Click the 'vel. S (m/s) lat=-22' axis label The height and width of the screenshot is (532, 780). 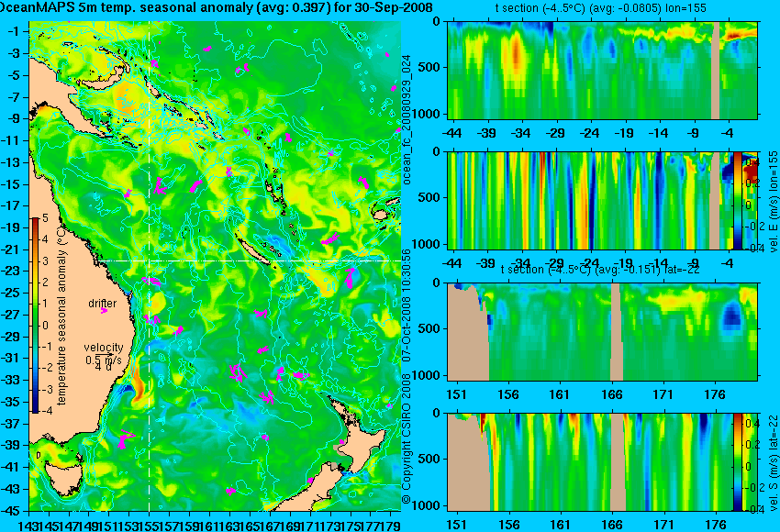773,462
